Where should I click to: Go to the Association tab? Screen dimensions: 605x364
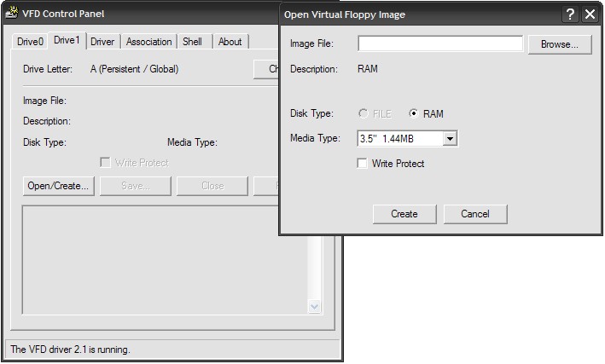tap(148, 42)
